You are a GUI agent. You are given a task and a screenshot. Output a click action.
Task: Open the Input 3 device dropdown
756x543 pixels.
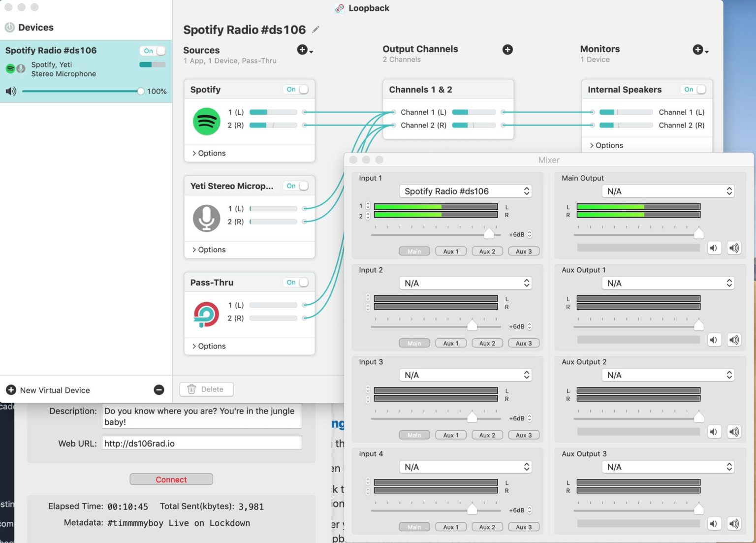466,375
